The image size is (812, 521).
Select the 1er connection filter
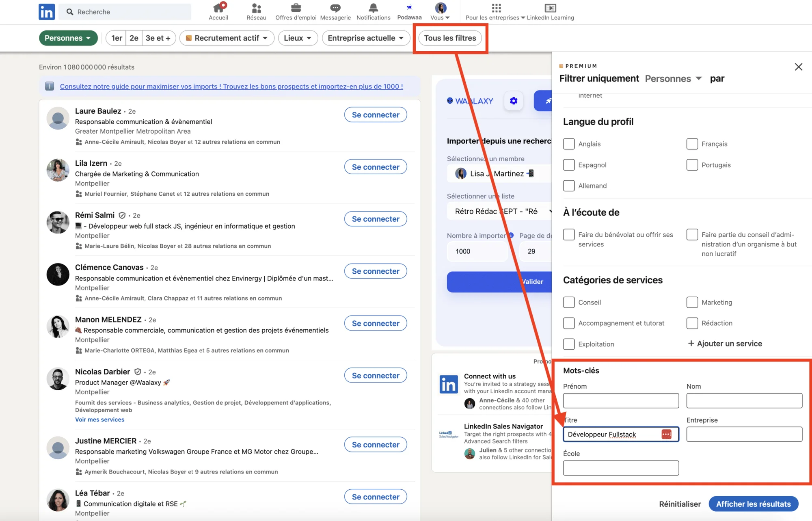(x=117, y=38)
